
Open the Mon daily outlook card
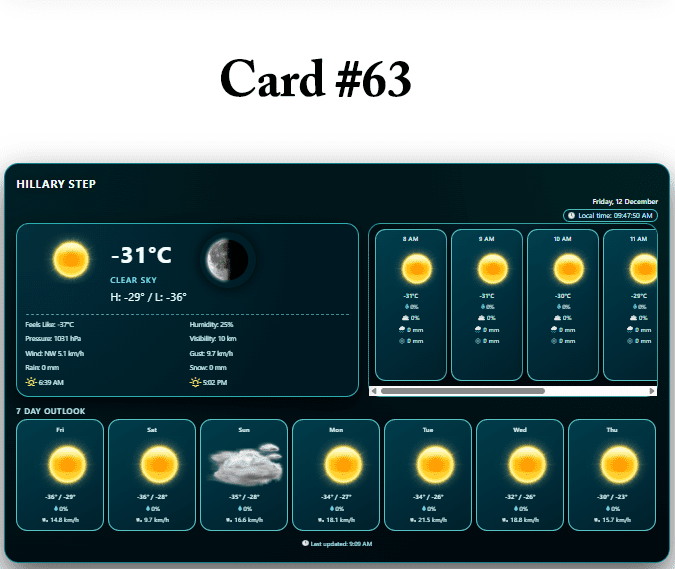tap(336, 474)
